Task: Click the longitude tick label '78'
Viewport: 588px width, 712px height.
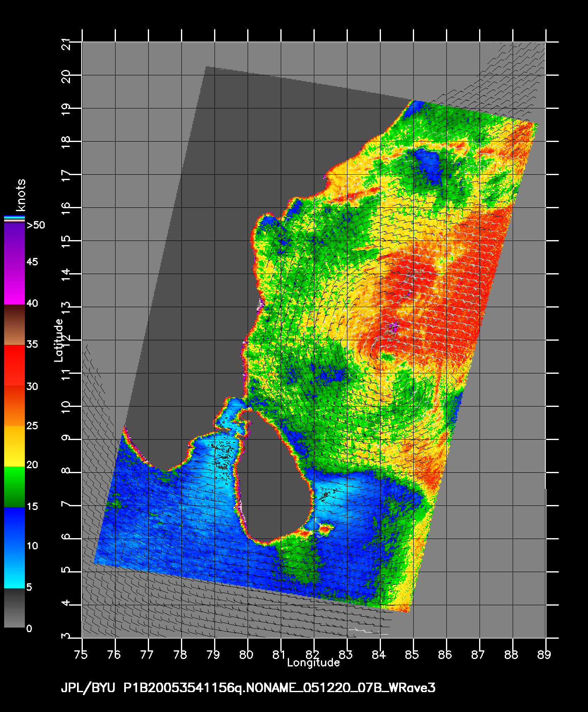Action: pos(181,654)
